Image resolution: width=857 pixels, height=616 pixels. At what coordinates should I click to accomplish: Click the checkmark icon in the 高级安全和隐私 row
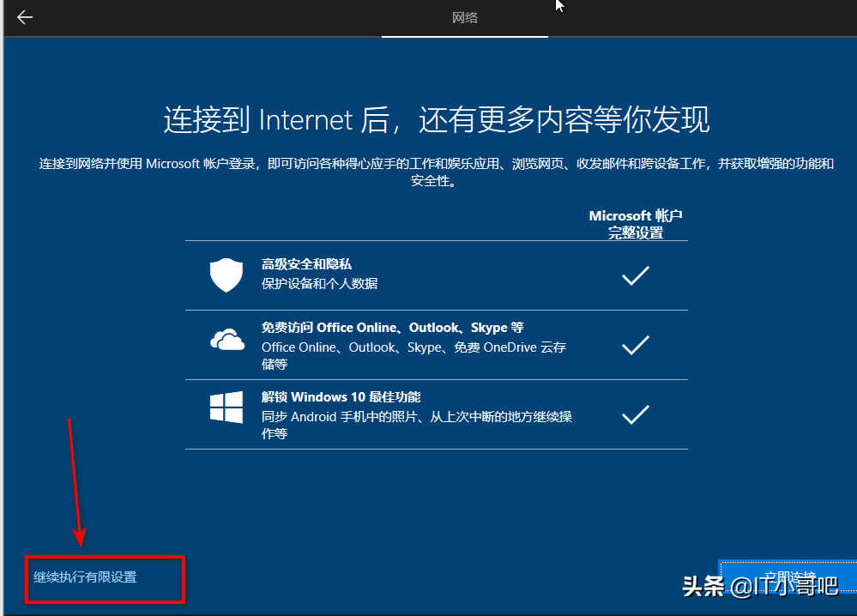(635, 275)
